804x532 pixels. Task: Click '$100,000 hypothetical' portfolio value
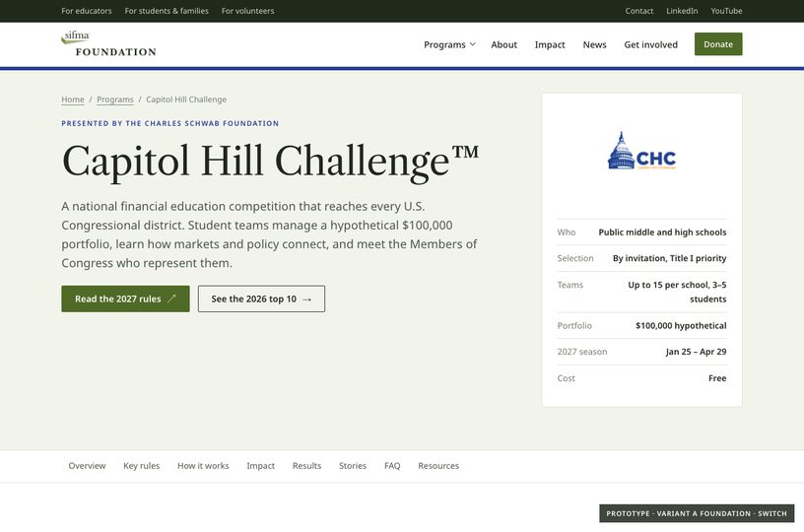(x=681, y=325)
